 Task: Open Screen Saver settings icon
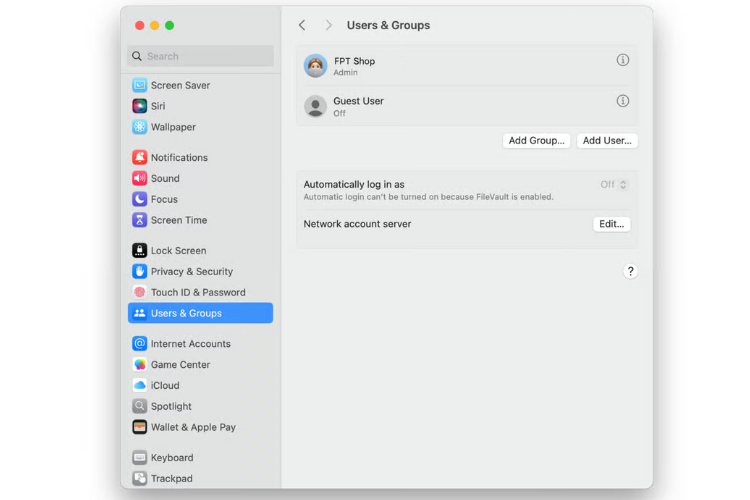(140, 85)
